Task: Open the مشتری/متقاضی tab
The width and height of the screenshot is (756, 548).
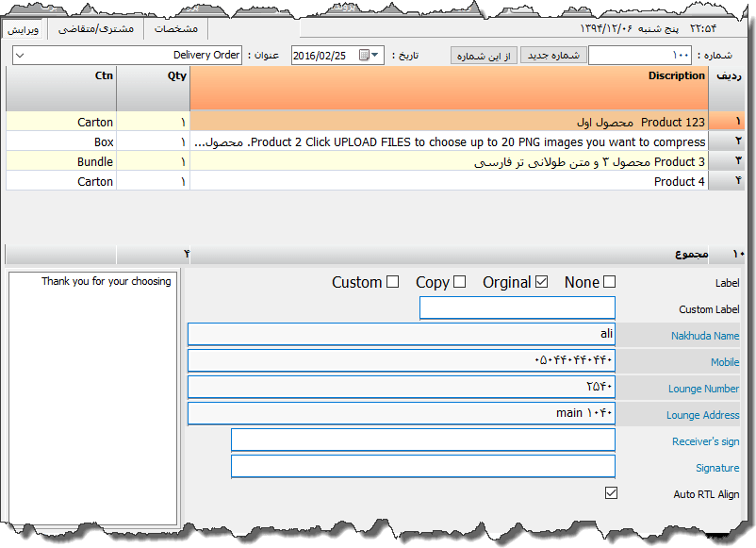Action: tap(96, 28)
